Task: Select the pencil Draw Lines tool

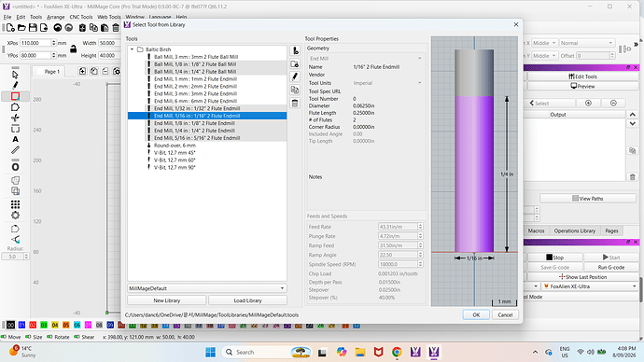Action: click(x=15, y=86)
